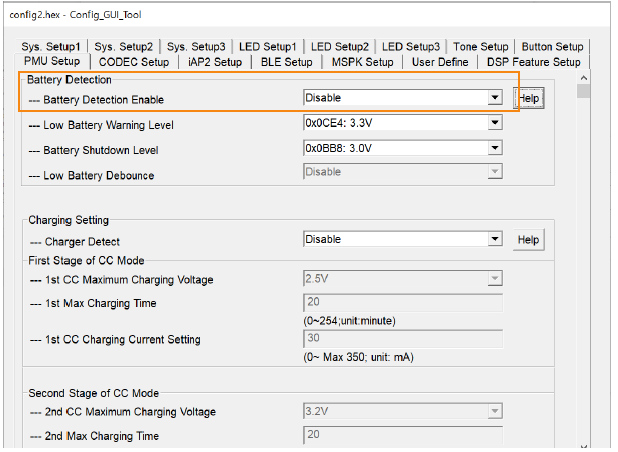This screenshot has width=618, height=452.
Task: Switch to BLE Setup tab
Action: click(x=286, y=62)
